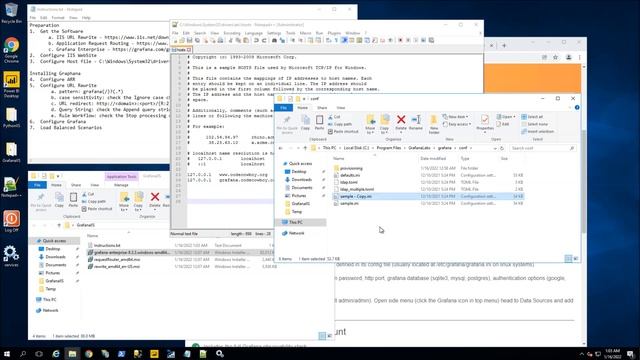Click Internet Explorer icon in taskbar
The height and width of the screenshot is (360, 640).
(56, 353)
